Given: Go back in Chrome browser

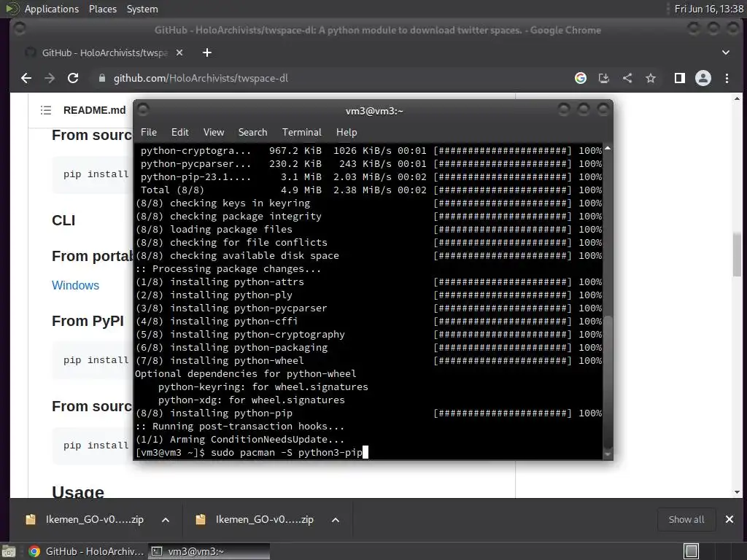Looking at the screenshot, I should tap(26, 78).
